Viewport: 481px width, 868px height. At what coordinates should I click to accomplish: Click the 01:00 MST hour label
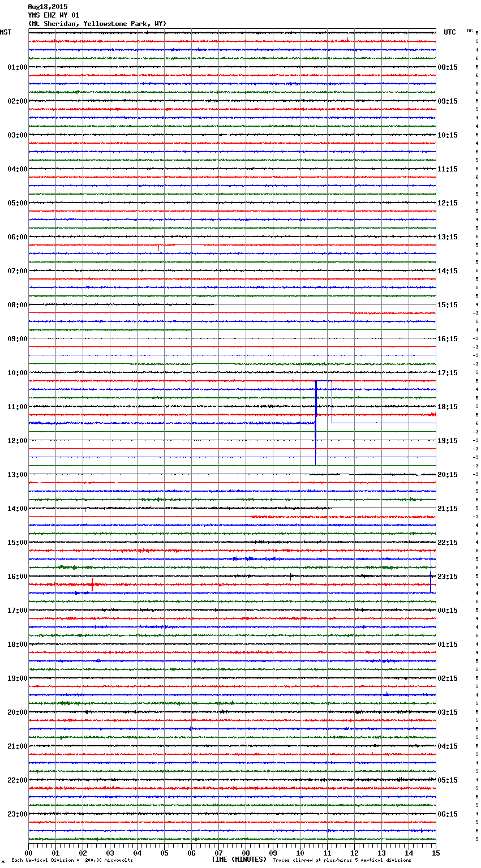(x=17, y=67)
